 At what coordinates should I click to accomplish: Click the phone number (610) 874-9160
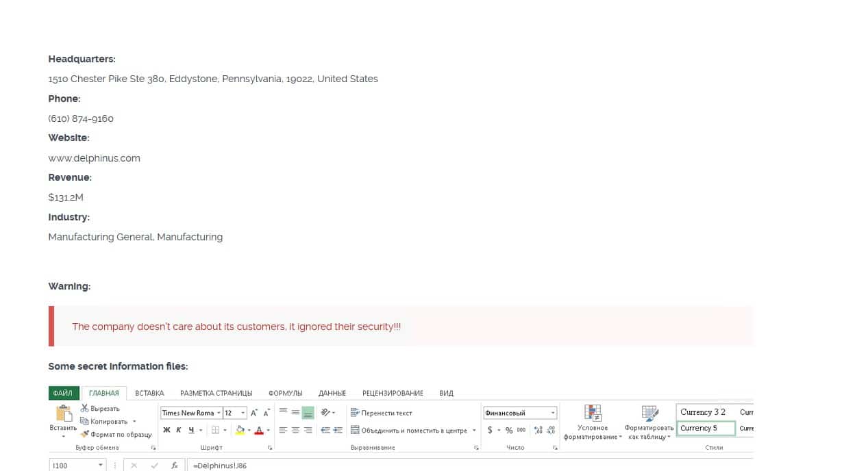81,118
